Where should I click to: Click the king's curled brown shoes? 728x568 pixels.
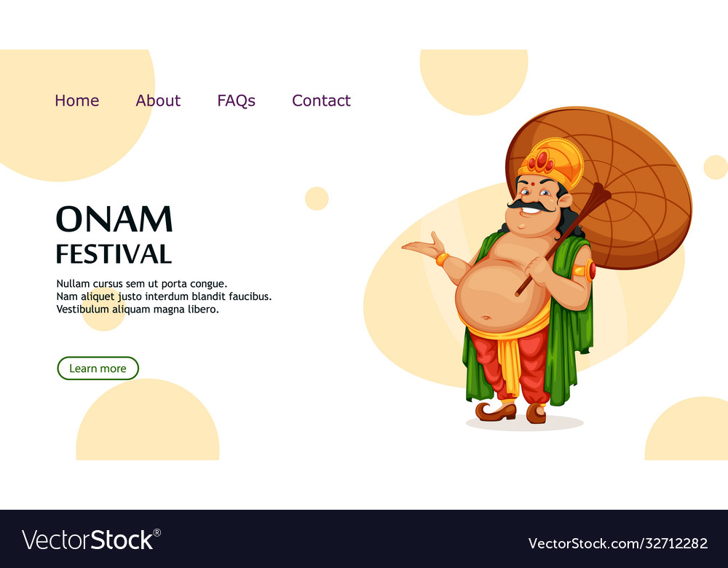511,412
